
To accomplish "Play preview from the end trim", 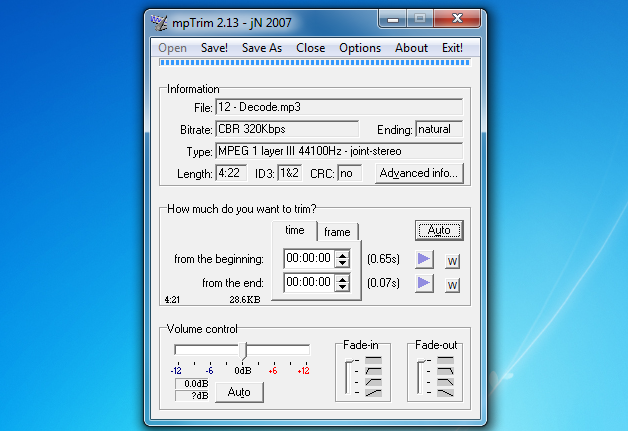I will (424, 283).
